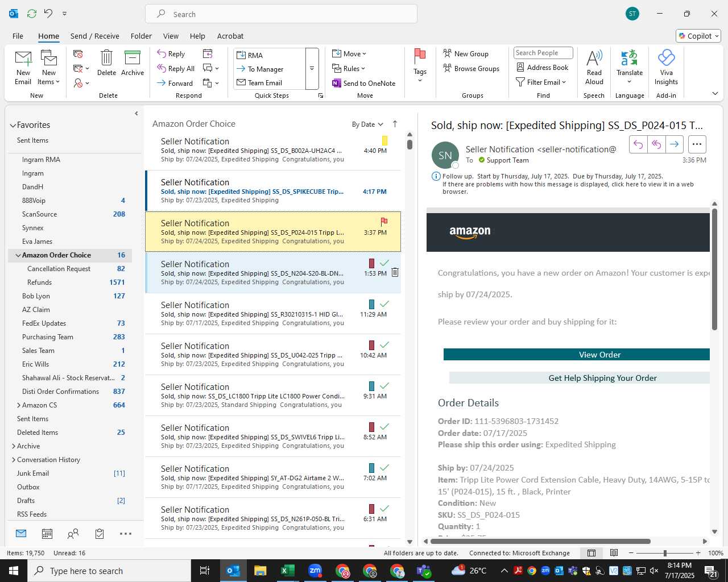
Task: Open the Tags flag button
Action: (x=420, y=65)
